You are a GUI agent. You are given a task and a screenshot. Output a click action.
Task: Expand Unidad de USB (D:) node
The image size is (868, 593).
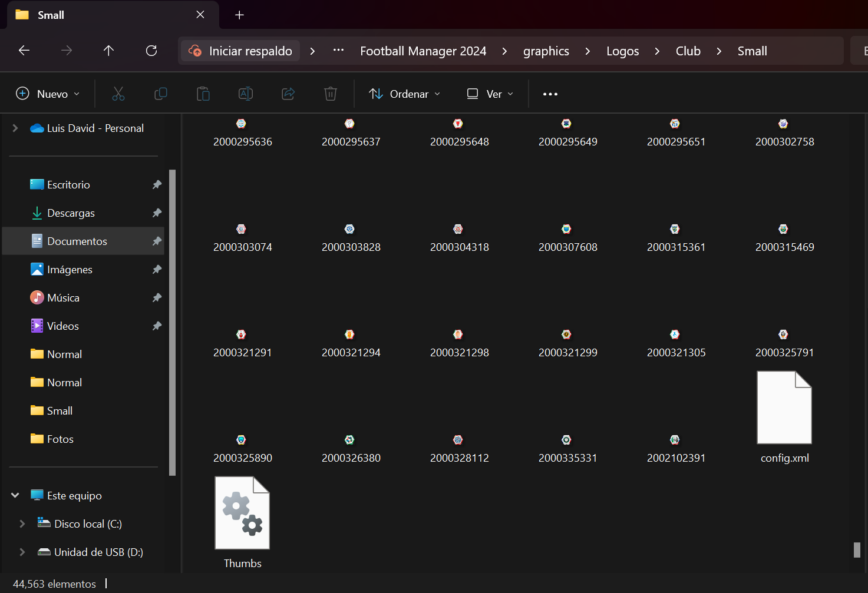point(22,552)
